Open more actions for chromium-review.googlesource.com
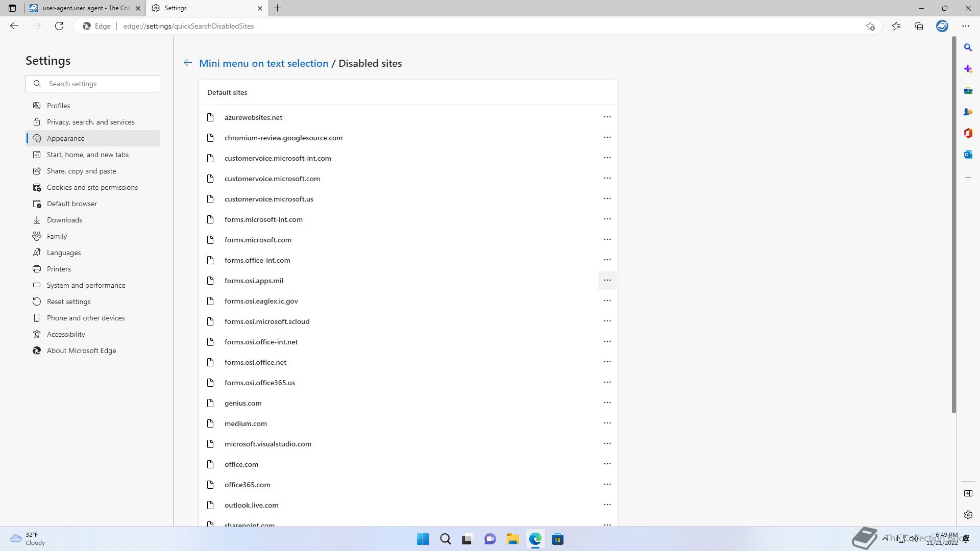This screenshot has width=980, height=551. pos(607,137)
